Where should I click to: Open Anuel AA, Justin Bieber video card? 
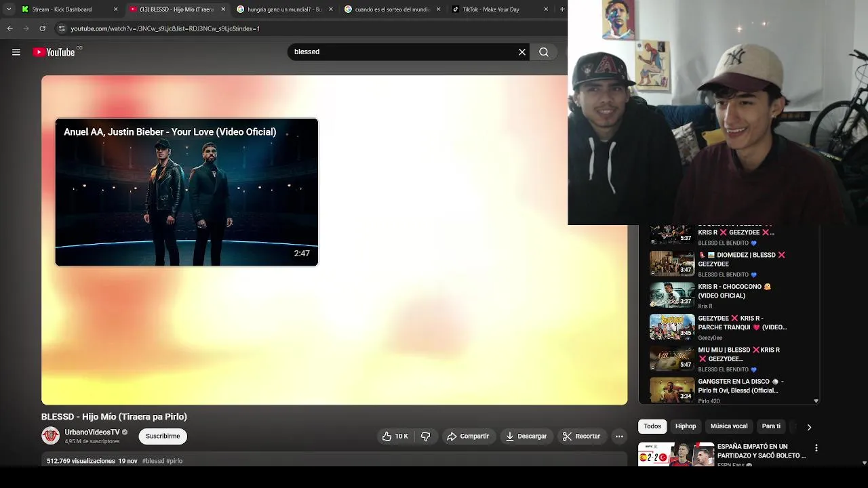[x=186, y=192]
